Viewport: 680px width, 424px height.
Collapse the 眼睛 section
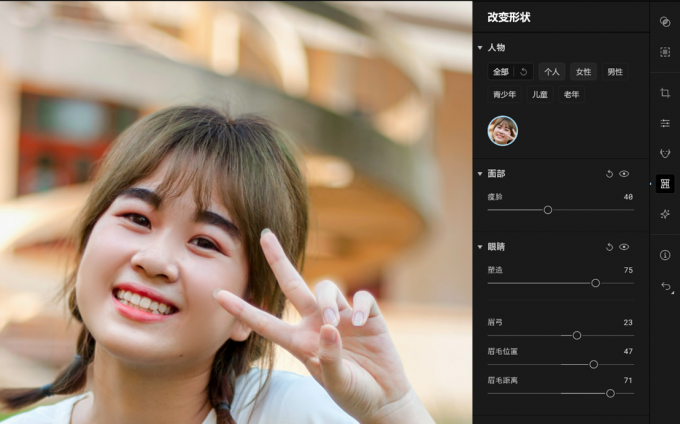(480, 247)
